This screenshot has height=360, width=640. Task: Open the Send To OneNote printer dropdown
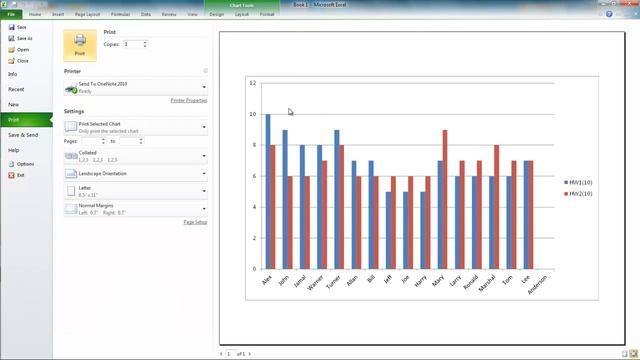[x=136, y=87]
